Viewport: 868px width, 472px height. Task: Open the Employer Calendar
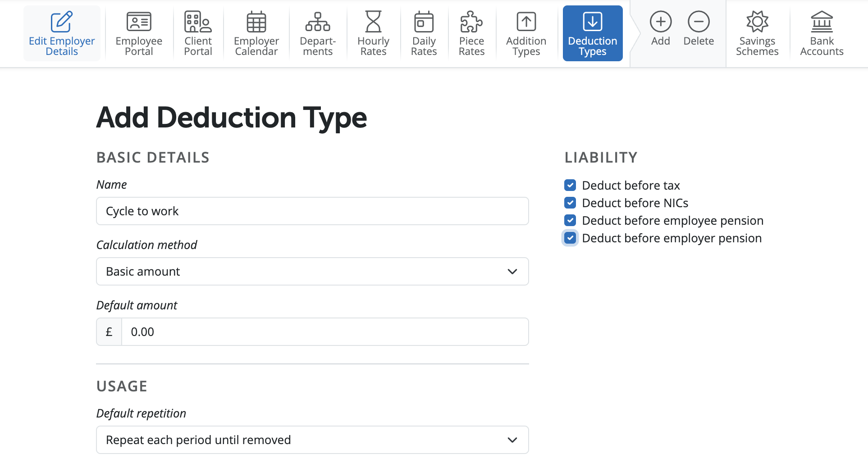(x=256, y=33)
